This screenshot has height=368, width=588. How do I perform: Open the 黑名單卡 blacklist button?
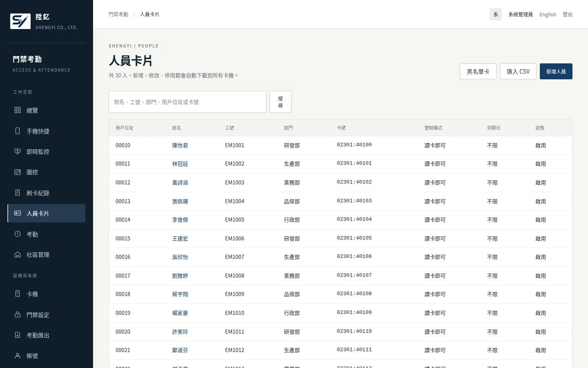coord(478,72)
